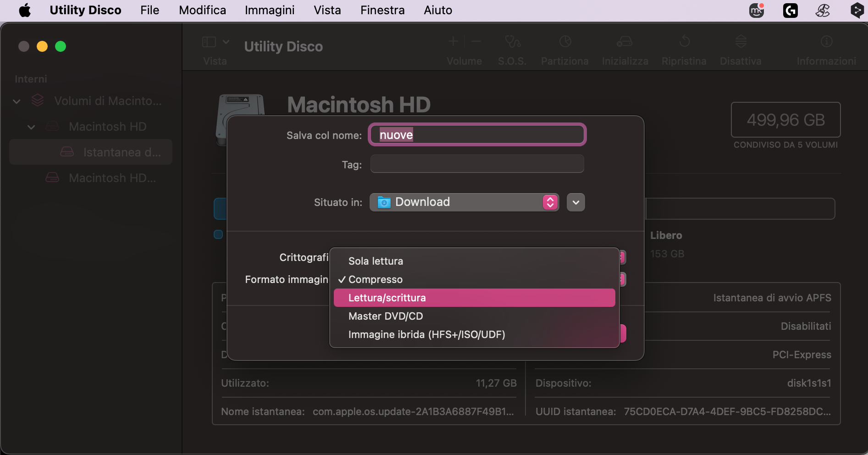This screenshot has height=455, width=868.
Task: Click the Disabilitati value
Action: [806, 326]
